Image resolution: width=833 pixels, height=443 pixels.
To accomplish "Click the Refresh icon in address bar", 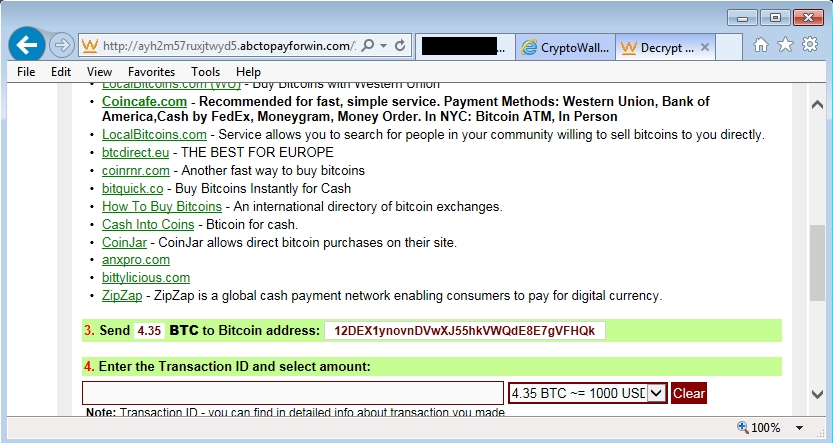I will (x=400, y=46).
